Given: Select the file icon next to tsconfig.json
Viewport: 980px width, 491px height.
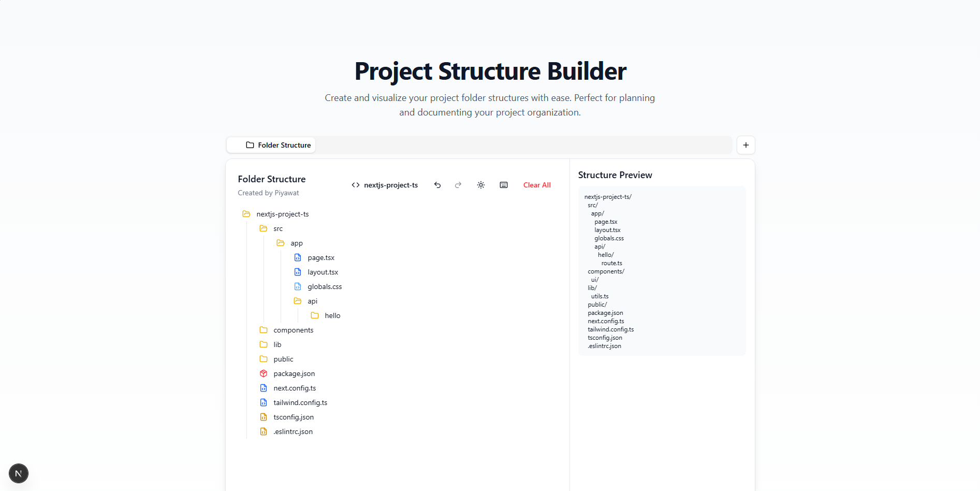Looking at the screenshot, I should [264, 417].
